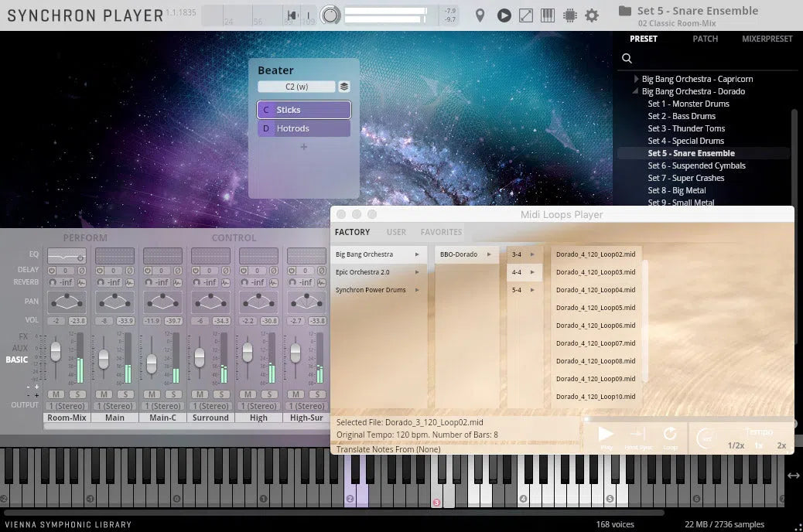This screenshot has height=532, width=803.
Task: Click the CPU chip icon
Action: coord(570,15)
